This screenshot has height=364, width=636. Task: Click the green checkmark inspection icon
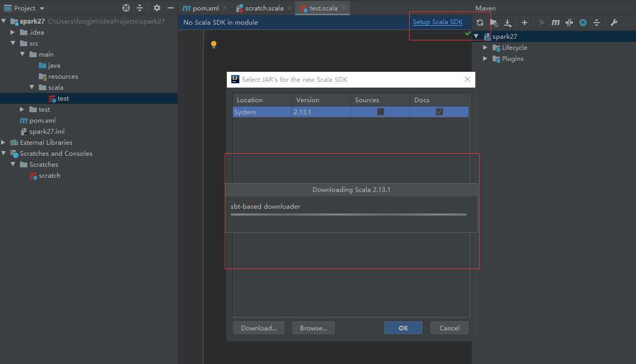coord(468,33)
